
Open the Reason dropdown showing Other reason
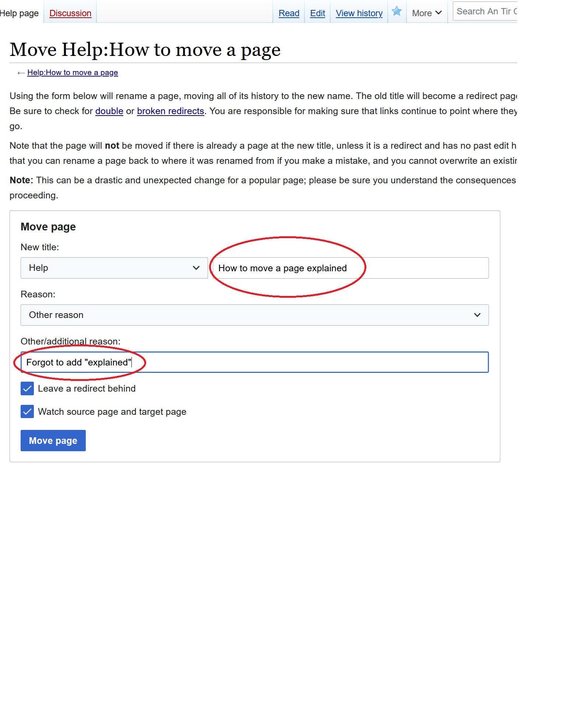[254, 315]
